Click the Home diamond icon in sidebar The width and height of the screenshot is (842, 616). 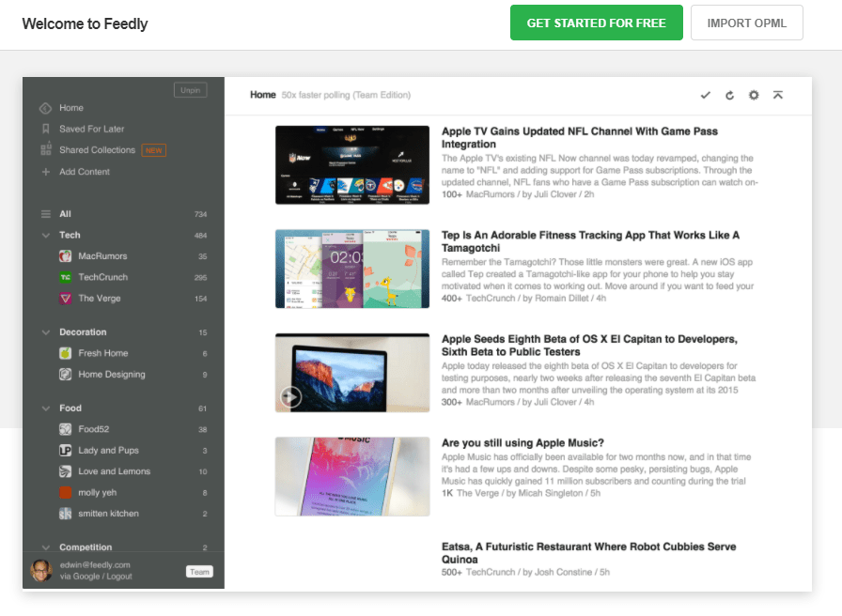[x=46, y=108]
